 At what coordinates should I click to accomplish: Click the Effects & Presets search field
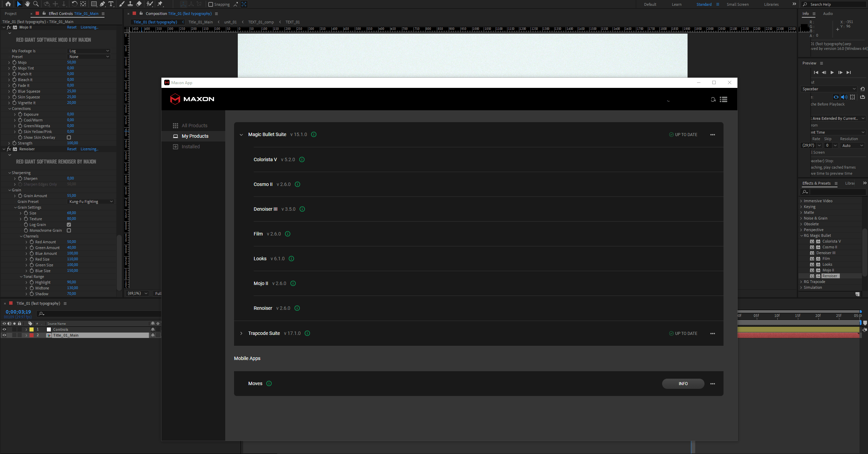coord(833,192)
